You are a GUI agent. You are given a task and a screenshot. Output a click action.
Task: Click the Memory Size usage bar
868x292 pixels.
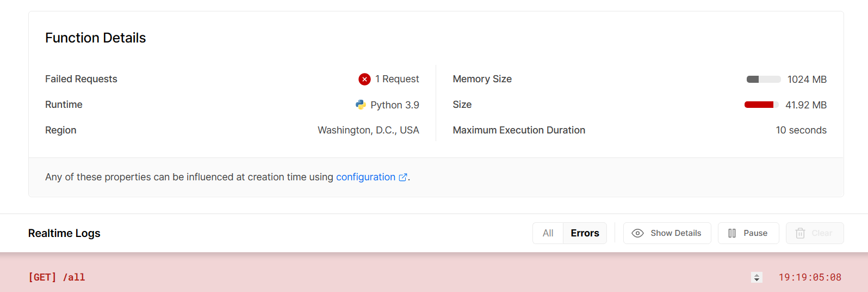click(x=764, y=80)
